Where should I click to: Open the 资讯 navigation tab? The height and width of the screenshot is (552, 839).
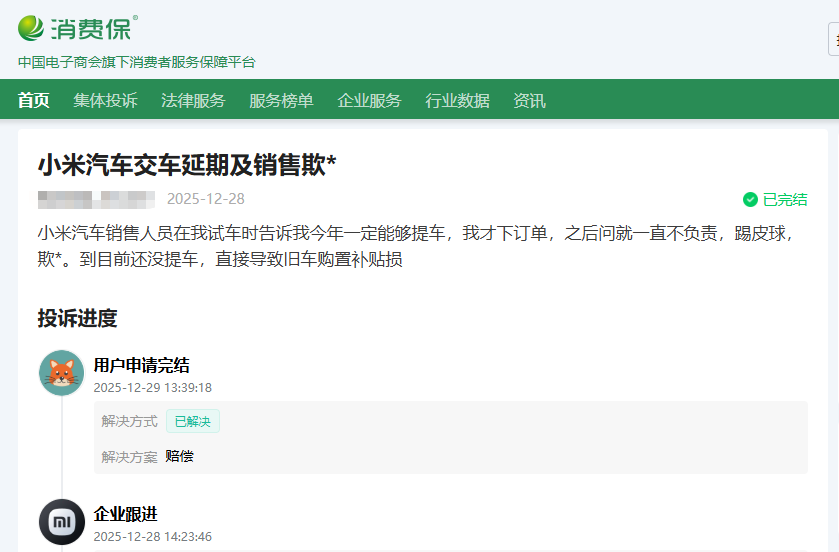tap(529, 101)
